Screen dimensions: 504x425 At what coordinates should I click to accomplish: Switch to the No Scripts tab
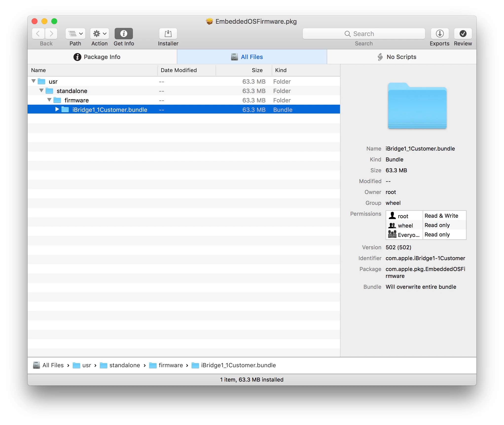click(x=402, y=57)
